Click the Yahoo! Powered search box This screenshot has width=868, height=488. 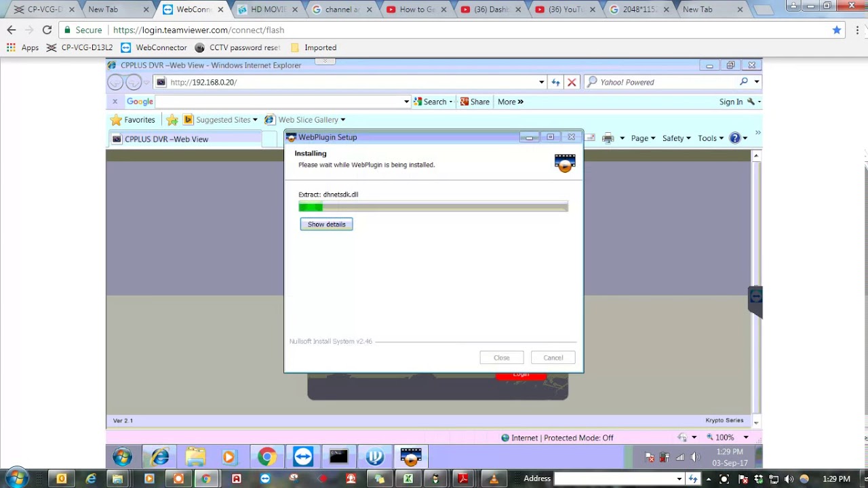(661, 82)
